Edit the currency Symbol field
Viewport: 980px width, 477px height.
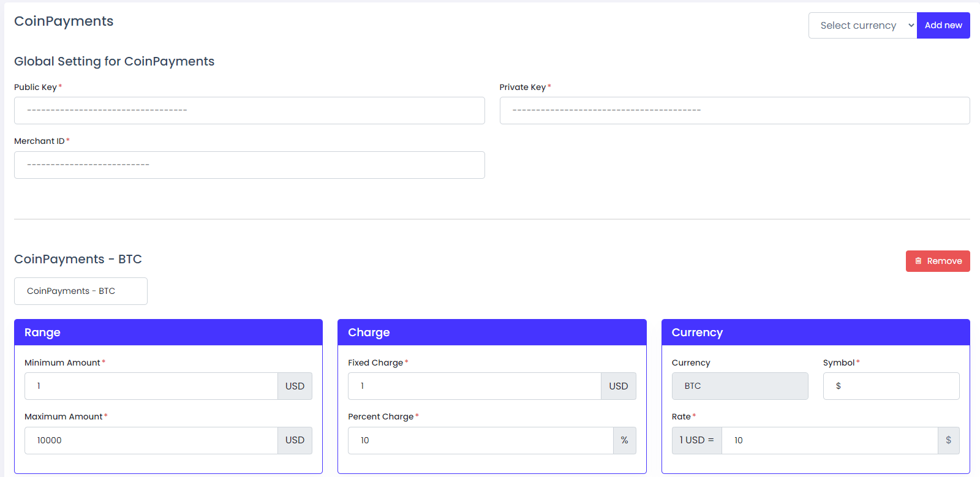tap(891, 386)
